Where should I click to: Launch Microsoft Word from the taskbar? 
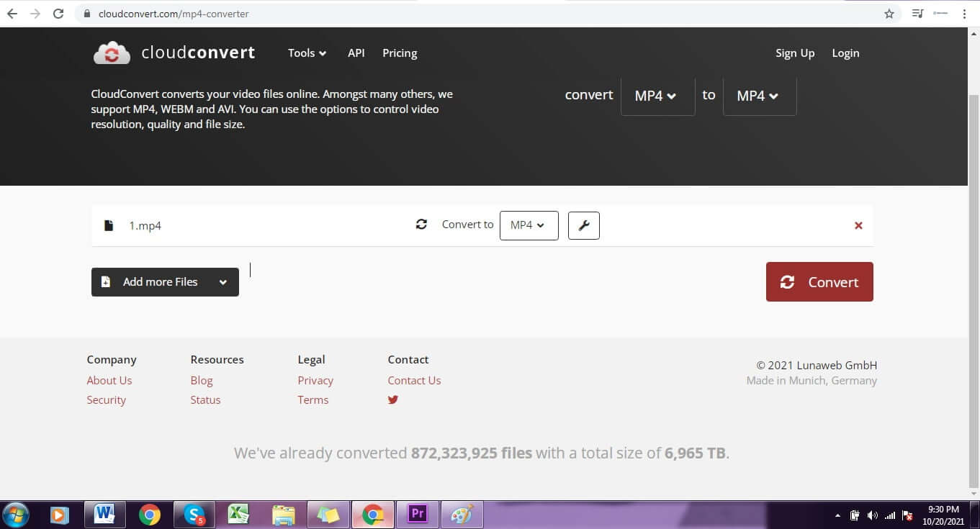click(x=105, y=515)
